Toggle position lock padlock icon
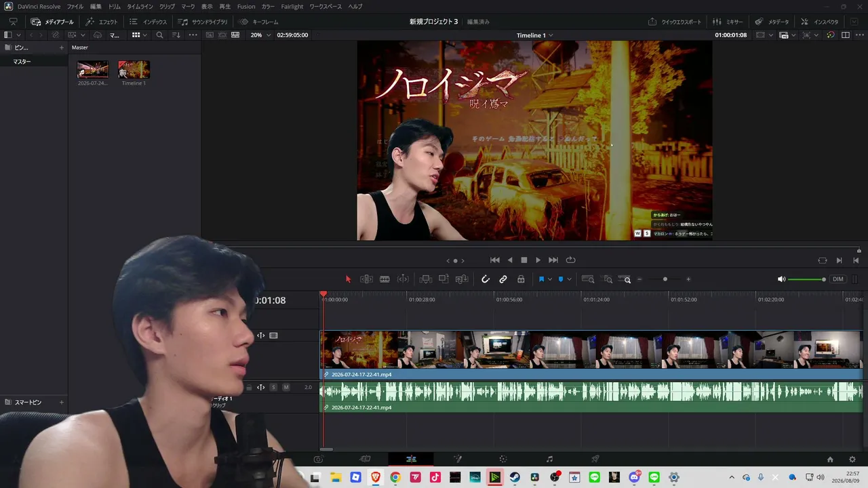Viewport: 868px width, 488px height. [521, 279]
